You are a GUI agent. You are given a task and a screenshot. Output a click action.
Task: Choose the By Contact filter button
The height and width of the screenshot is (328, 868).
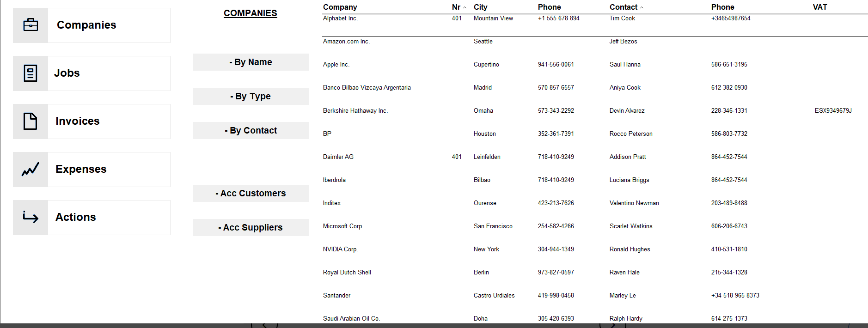click(251, 130)
